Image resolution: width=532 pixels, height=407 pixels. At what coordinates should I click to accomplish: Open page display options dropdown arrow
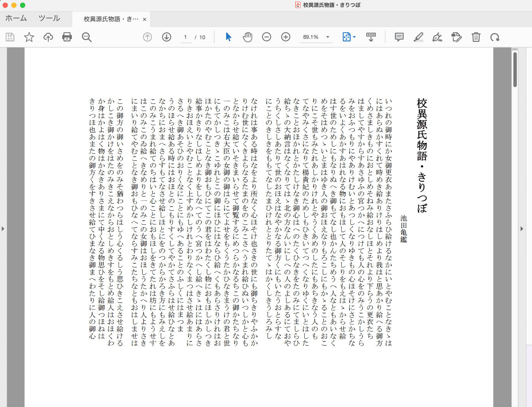(354, 37)
